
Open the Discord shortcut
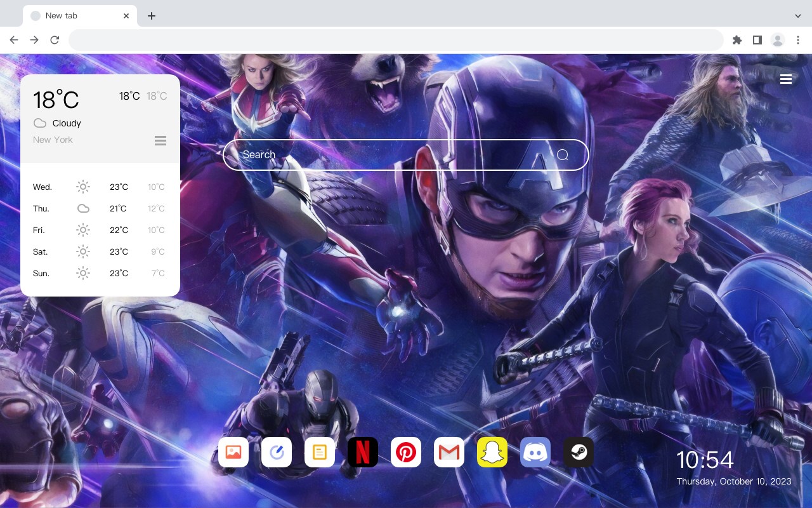(x=535, y=452)
